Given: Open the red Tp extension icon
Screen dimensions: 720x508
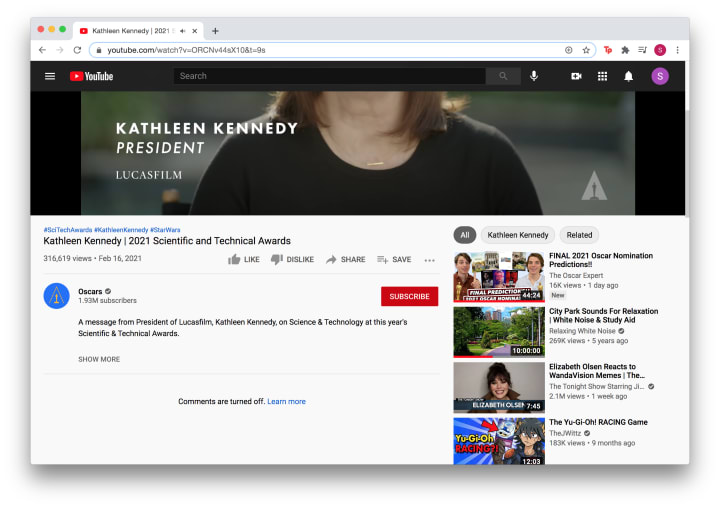Looking at the screenshot, I should (608, 50).
